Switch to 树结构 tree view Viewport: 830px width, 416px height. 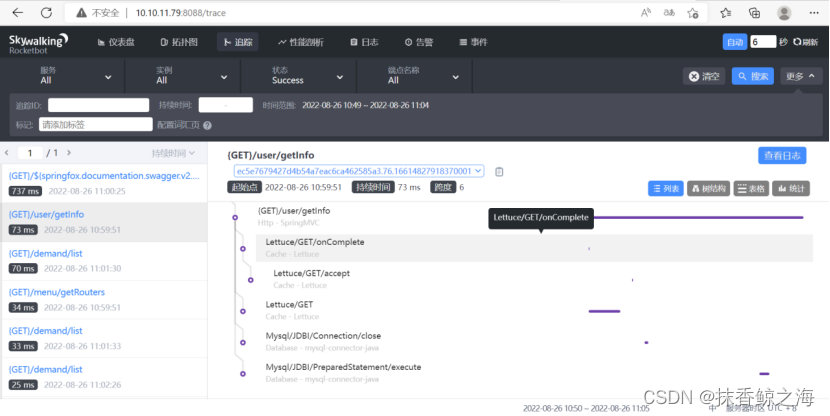point(709,188)
